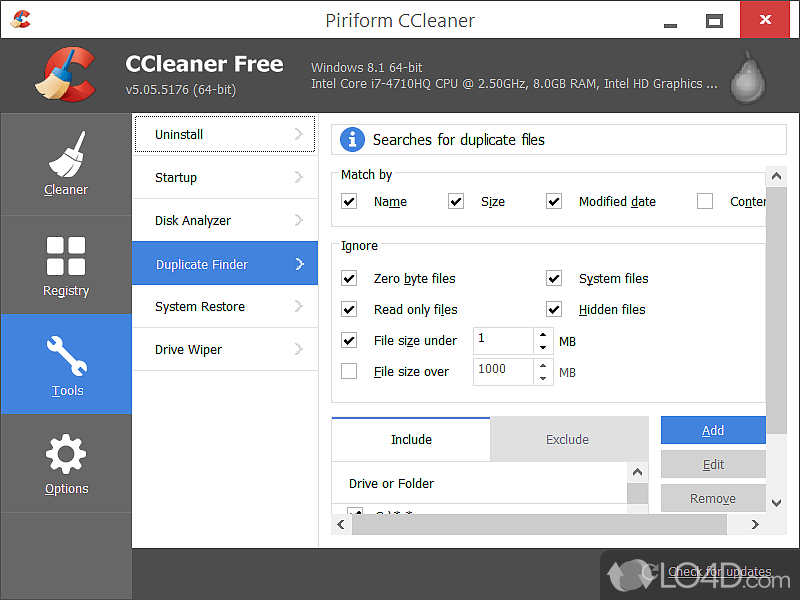
Task: Enable the File size over checkbox
Action: 349,371
